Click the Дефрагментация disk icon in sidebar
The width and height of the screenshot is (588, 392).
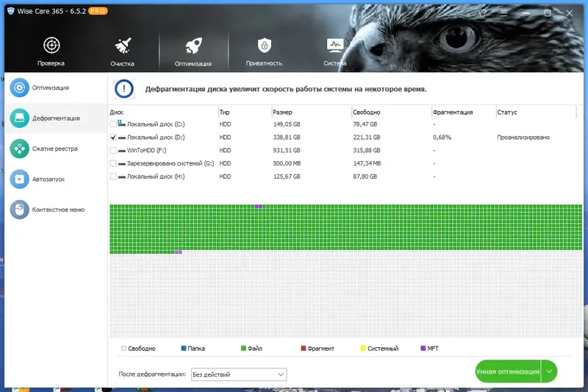point(20,118)
